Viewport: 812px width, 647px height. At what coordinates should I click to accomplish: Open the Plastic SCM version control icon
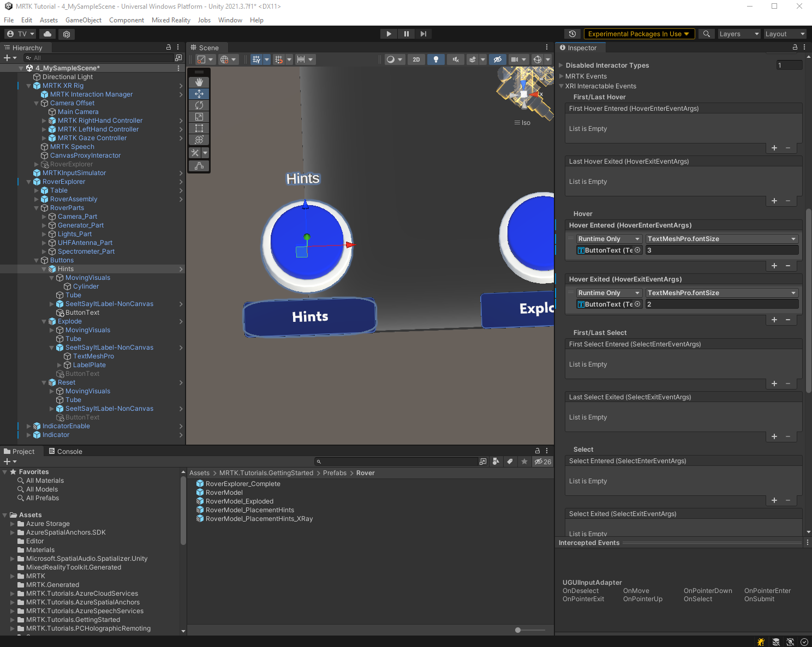[67, 34]
